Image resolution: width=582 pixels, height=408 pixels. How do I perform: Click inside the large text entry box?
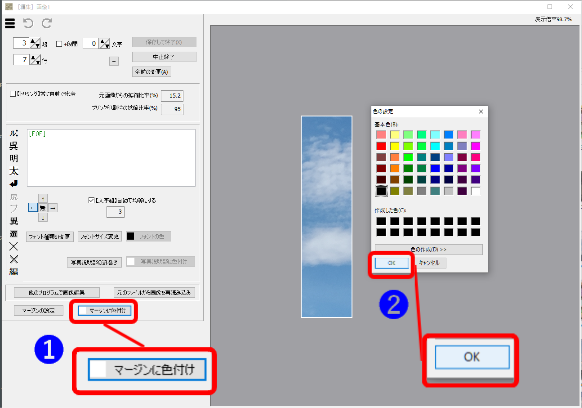pos(111,158)
